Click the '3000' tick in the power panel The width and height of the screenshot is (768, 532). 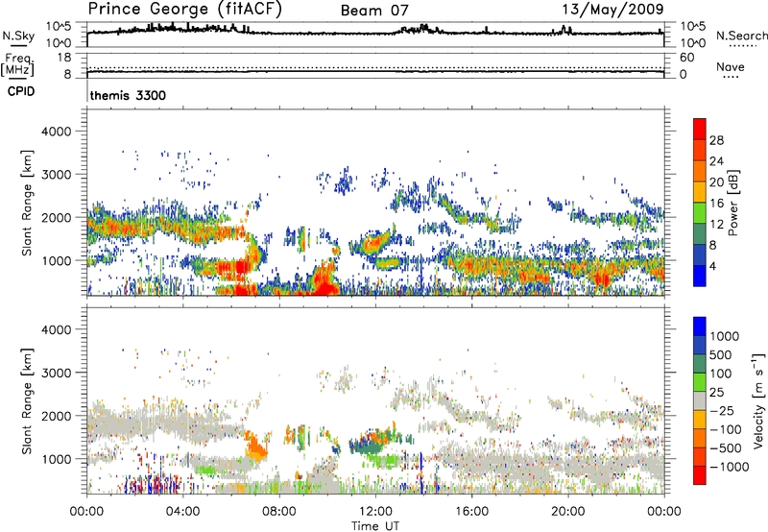[57, 175]
